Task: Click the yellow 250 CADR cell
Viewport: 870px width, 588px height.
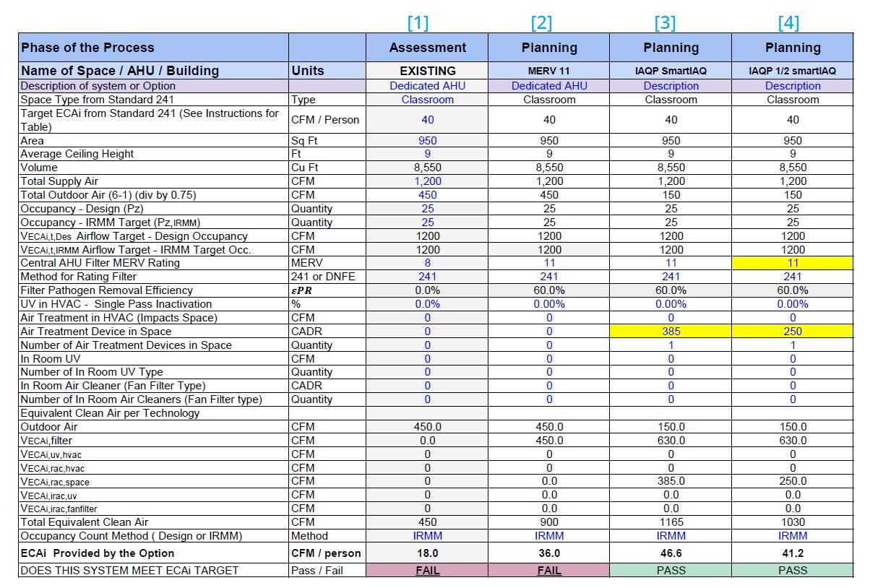Action: [x=793, y=332]
